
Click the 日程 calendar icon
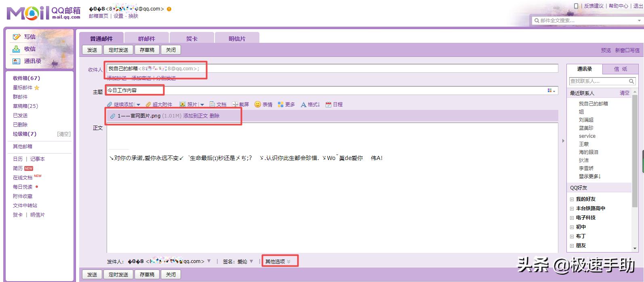328,104
